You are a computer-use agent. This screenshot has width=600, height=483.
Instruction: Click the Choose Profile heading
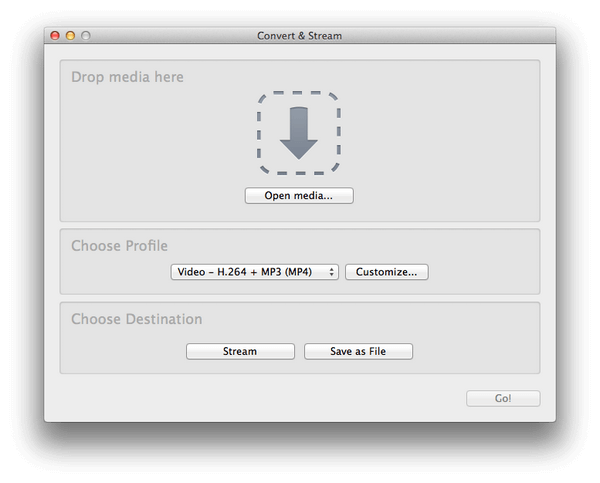coord(119,246)
